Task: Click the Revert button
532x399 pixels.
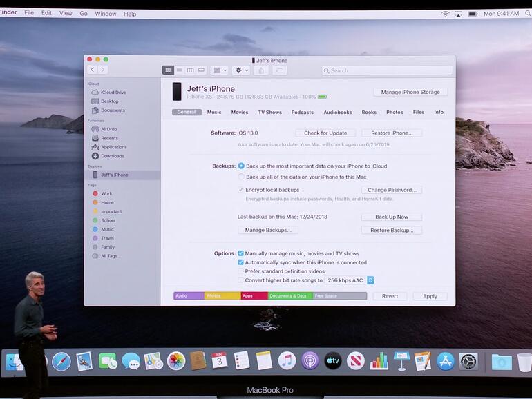Action: 390,296
